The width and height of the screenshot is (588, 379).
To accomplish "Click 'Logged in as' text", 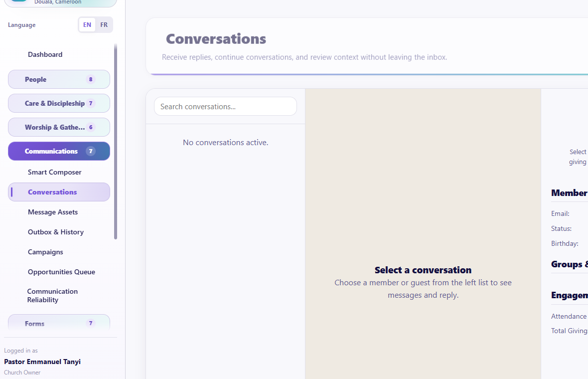I will pyautogui.click(x=21, y=351).
